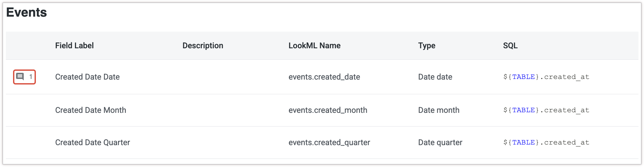This screenshot has width=644, height=167.
Task: Click the Type column header
Action: (x=427, y=46)
